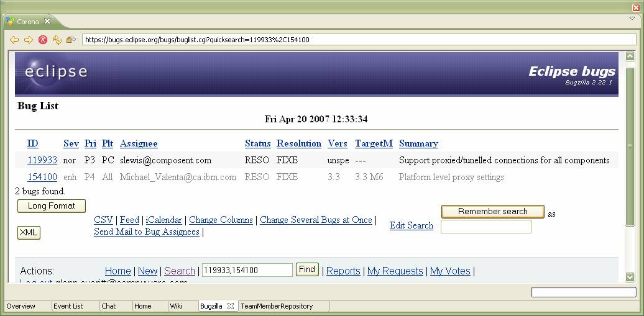Go to Home in Actions footer
644x316 pixels.
click(118, 271)
